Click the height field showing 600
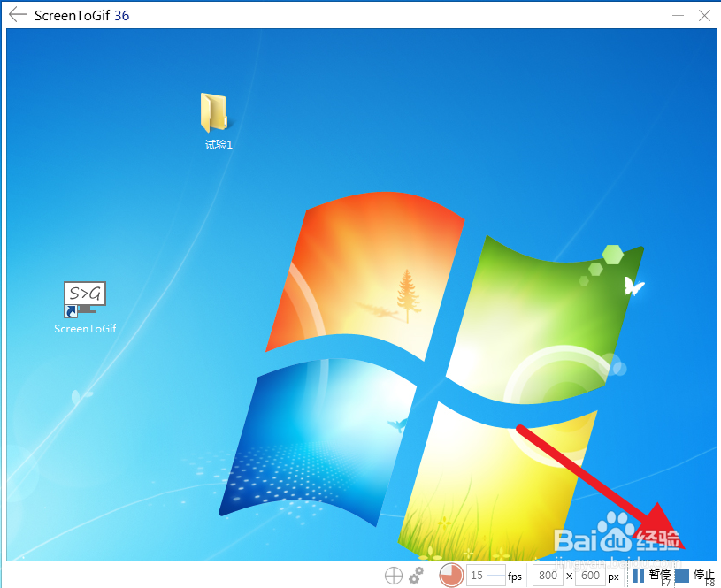 click(x=590, y=575)
